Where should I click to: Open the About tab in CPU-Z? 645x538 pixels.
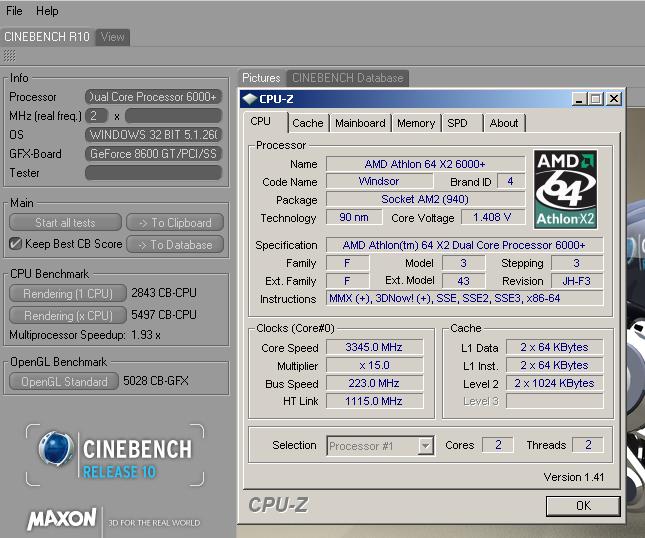pyautogui.click(x=504, y=123)
